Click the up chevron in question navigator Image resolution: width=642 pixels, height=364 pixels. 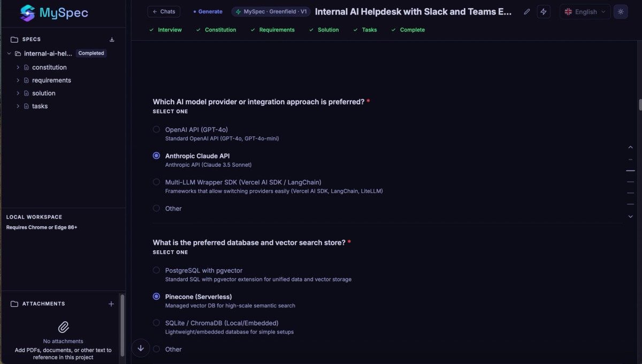[630, 147]
